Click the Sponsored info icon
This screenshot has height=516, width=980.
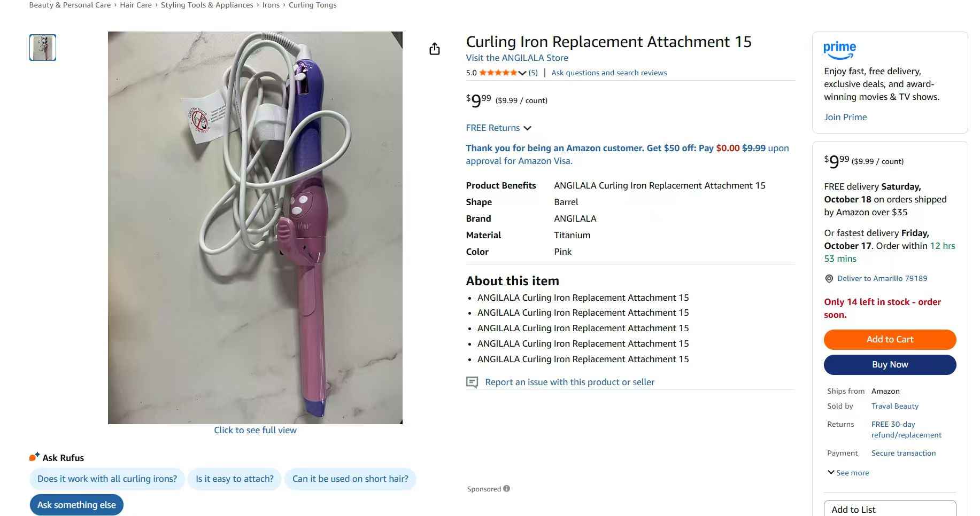pos(506,488)
